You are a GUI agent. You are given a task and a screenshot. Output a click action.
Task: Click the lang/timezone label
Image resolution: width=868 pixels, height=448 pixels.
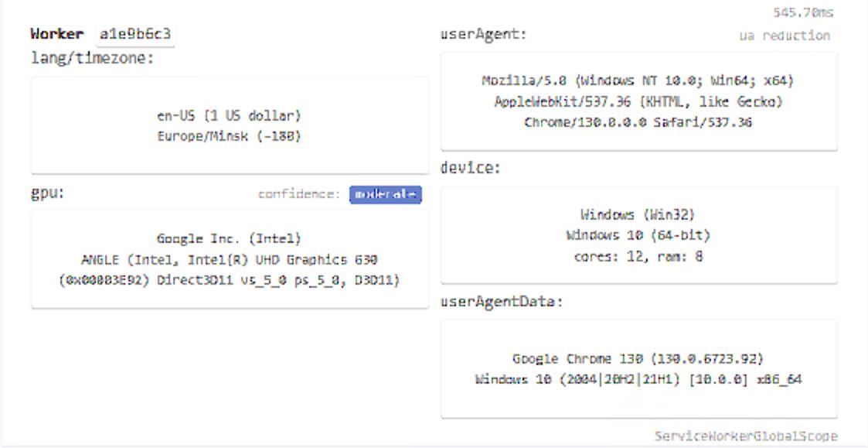point(92,58)
